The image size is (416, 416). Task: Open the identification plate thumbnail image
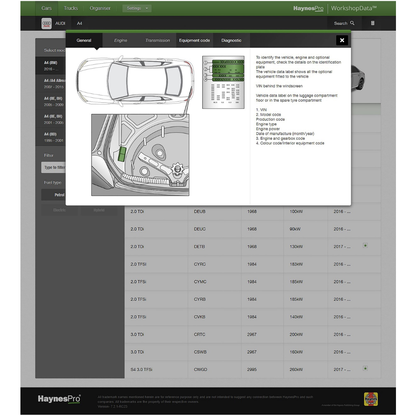coord(223,82)
